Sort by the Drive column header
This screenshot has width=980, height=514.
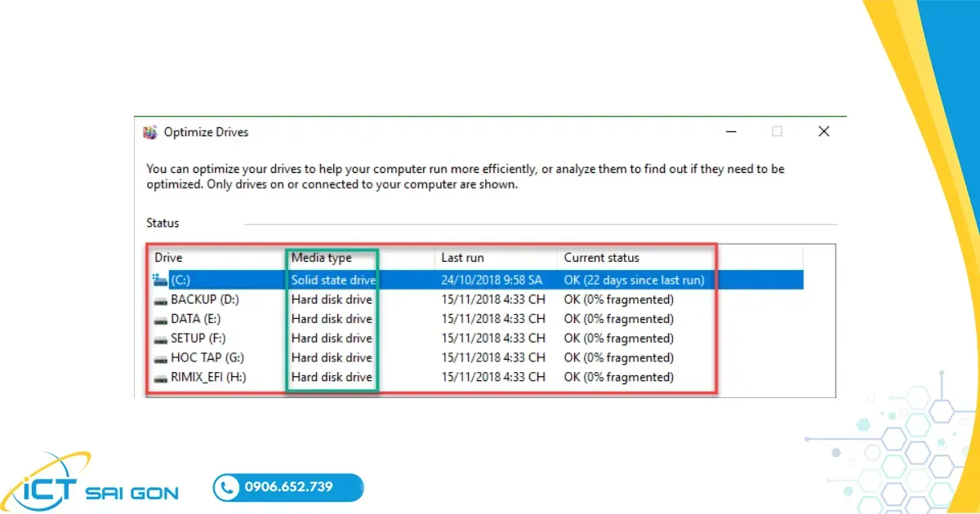point(169,258)
